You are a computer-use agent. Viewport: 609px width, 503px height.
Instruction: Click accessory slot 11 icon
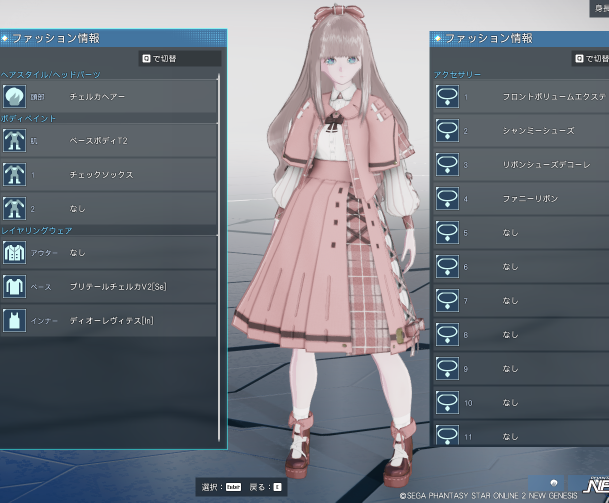pyautogui.click(x=447, y=435)
